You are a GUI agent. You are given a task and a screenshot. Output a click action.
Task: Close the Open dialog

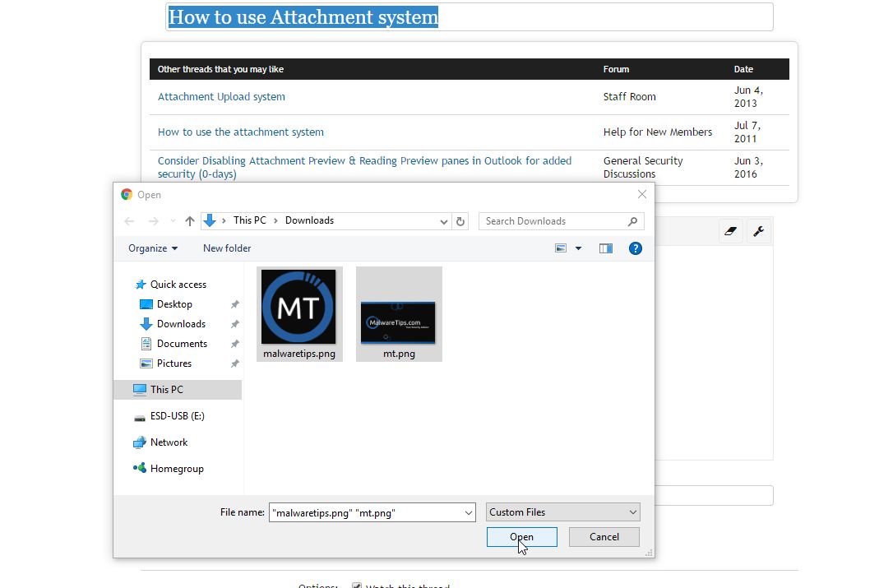(642, 194)
